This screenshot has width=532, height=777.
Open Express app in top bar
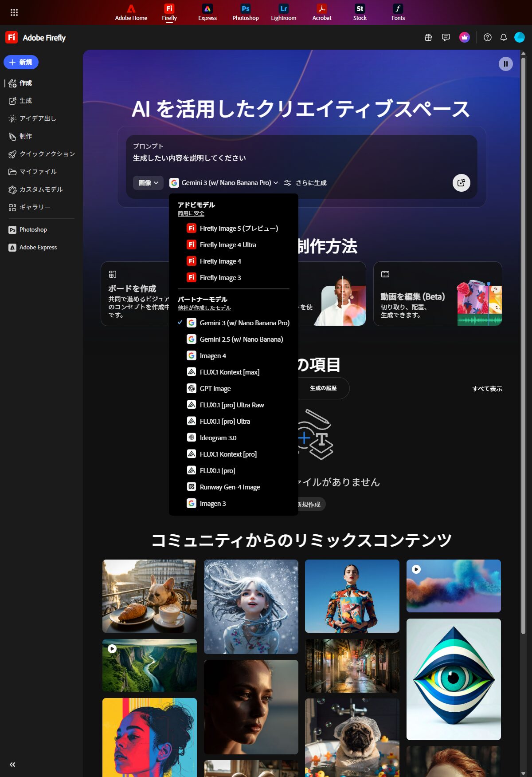(x=207, y=12)
